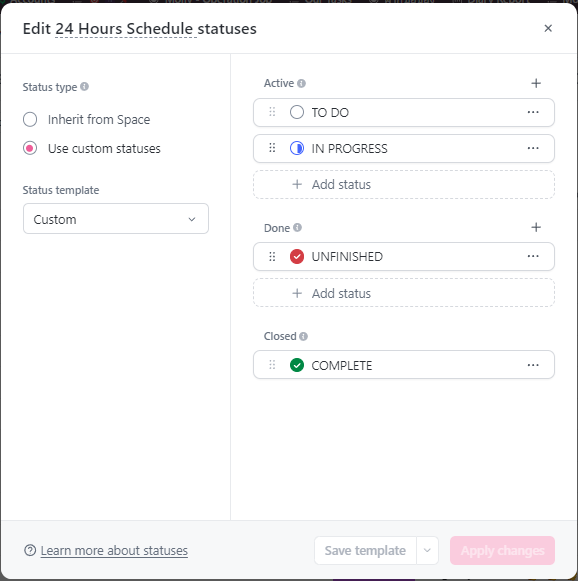The width and height of the screenshot is (578, 581).
Task: Click the plus icon beside Active header
Action: pos(536,83)
